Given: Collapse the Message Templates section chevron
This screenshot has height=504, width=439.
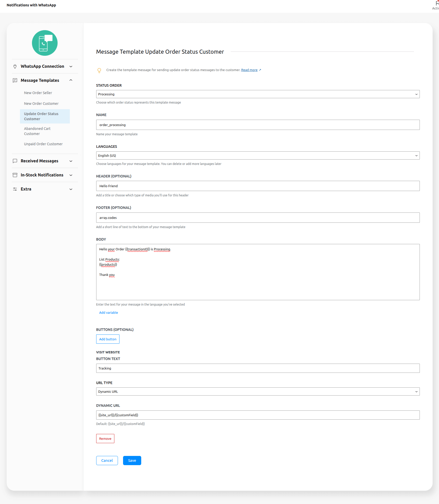Looking at the screenshot, I should coord(71,80).
